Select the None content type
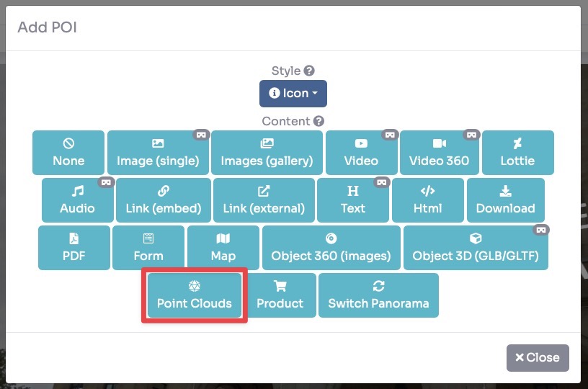Image resolution: width=588 pixels, height=389 pixels. point(68,153)
